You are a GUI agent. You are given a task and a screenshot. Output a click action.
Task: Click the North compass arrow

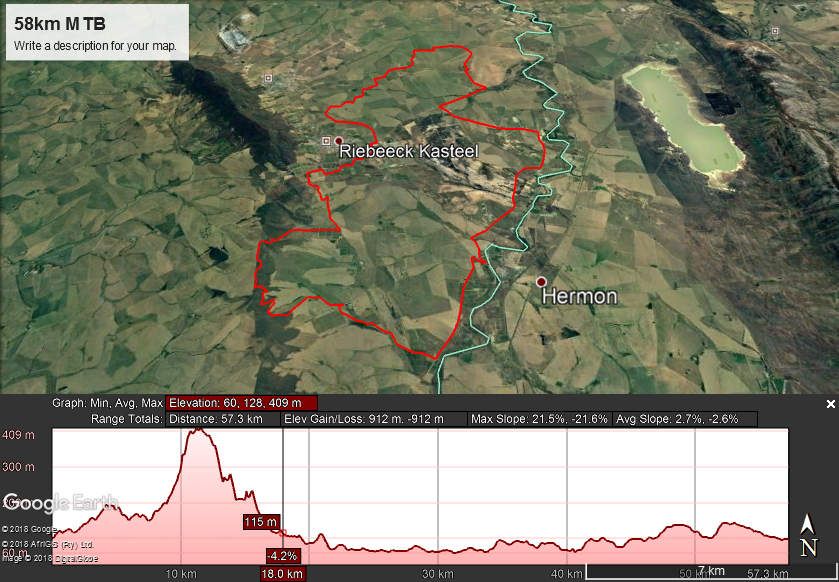(809, 524)
